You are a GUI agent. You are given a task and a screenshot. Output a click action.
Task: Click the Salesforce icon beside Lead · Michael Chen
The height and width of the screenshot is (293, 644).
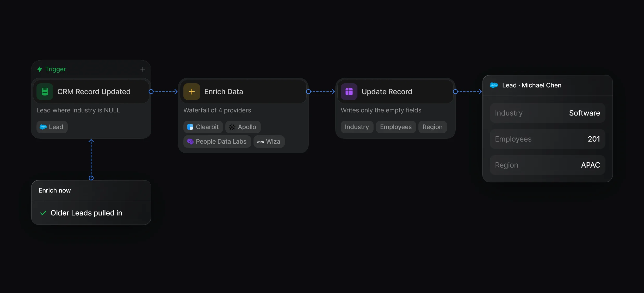point(494,85)
